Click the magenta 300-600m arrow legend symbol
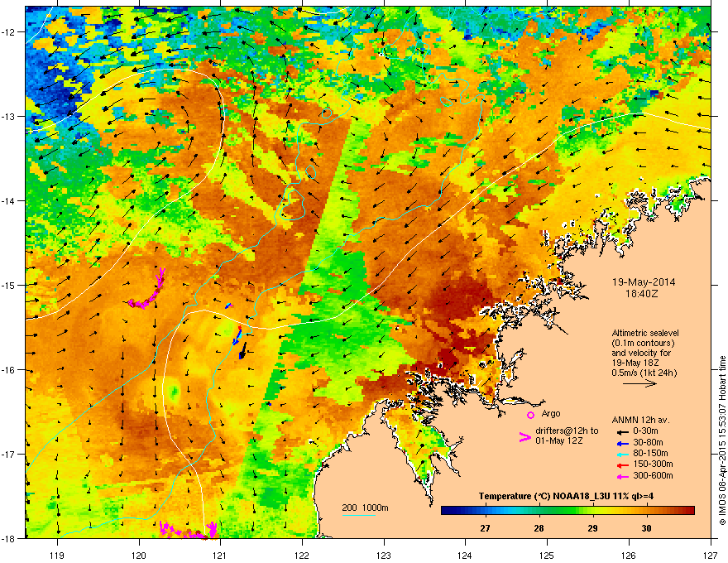Image resolution: width=728 pixels, height=563 pixels. (623, 477)
